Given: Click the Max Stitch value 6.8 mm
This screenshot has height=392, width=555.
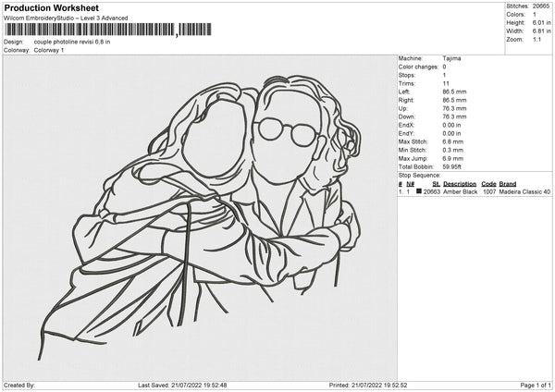Looking at the screenshot, I should coord(452,141).
